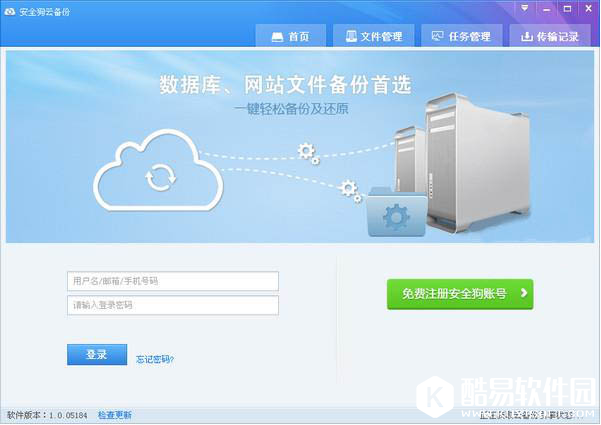601x425 pixels.
Task: Click the monitor icon on the 任务管理 tab
Action: pyautogui.click(x=437, y=36)
